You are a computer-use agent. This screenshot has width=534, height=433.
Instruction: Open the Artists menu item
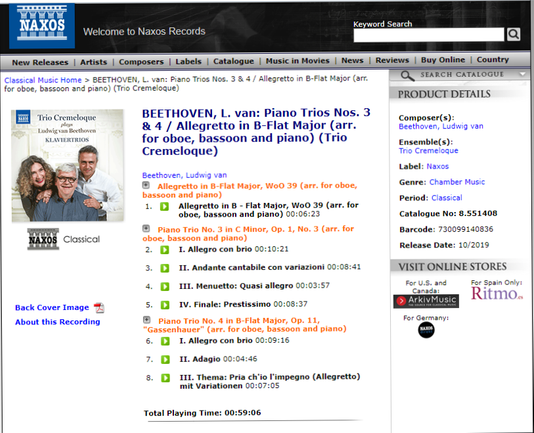click(x=93, y=62)
